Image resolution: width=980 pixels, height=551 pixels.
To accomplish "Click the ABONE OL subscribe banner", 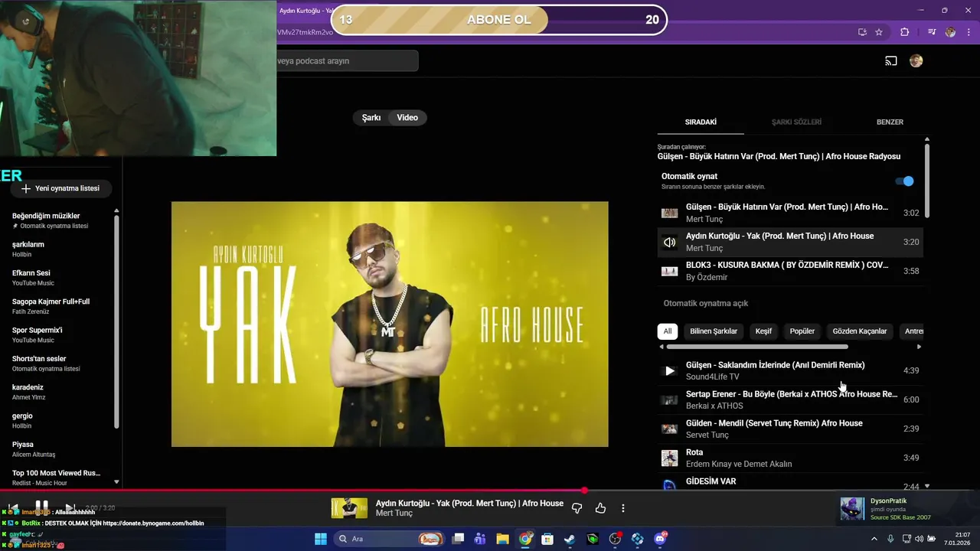I will (x=498, y=20).
